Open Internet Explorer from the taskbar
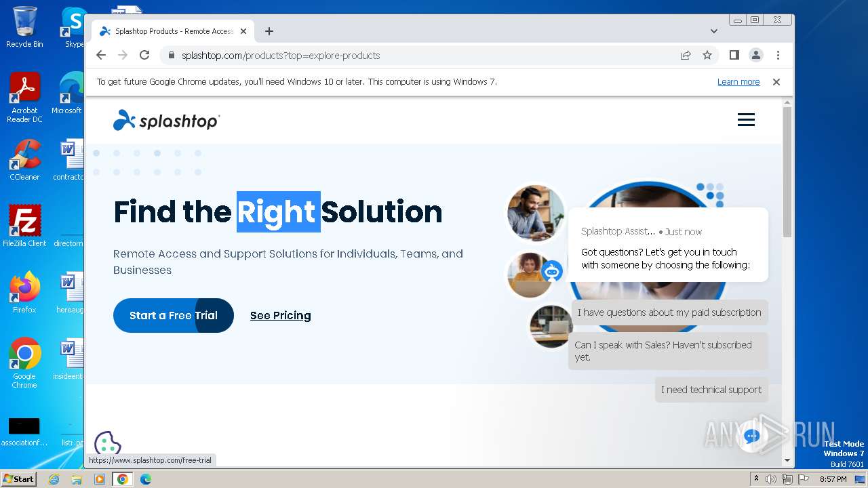Screen dimensions: 868x488 coord(54,479)
